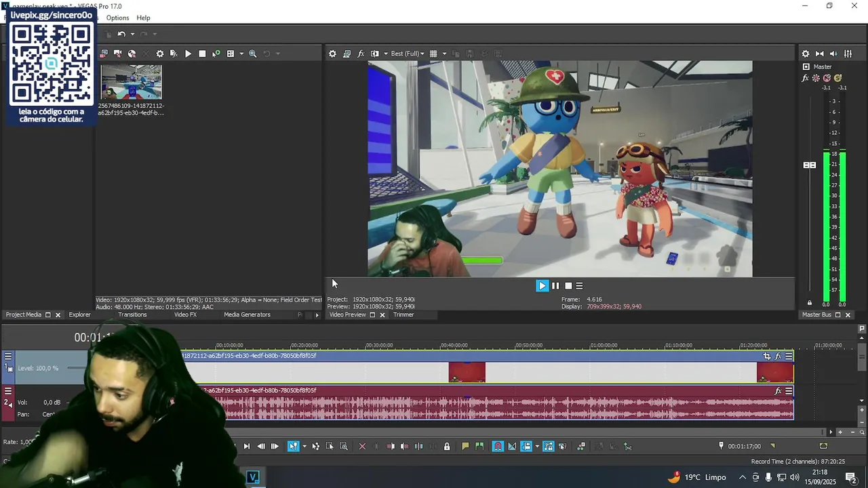Open Project Media properties gear icon

160,54
